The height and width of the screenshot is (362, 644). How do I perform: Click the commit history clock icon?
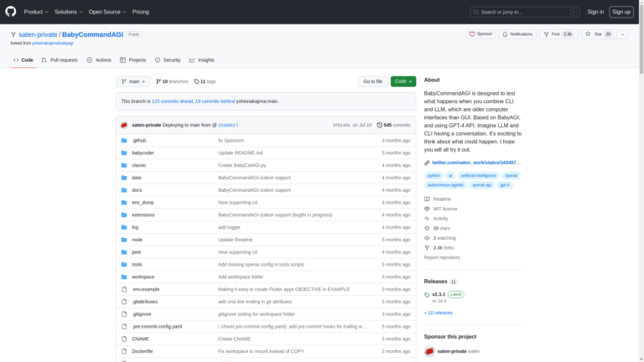[x=380, y=125]
